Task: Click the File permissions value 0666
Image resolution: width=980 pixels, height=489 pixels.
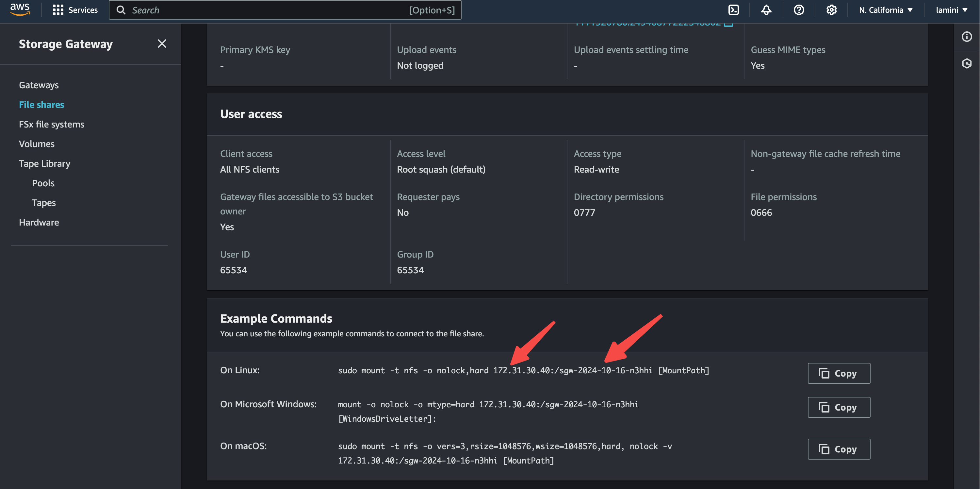Action: 761,212
